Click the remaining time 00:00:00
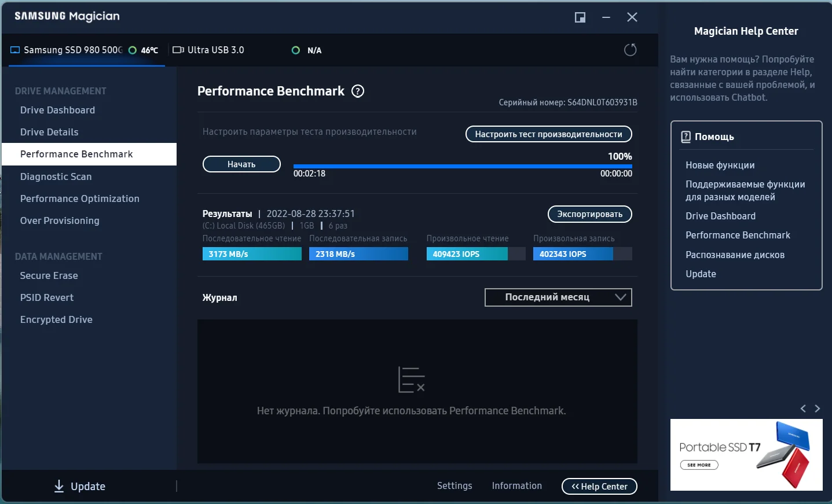The width and height of the screenshot is (832, 504). (616, 174)
